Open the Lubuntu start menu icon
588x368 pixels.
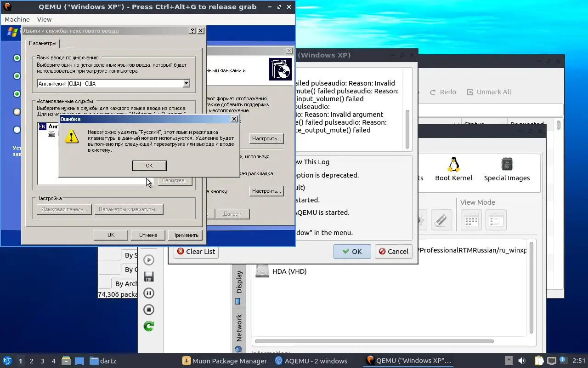click(7, 361)
